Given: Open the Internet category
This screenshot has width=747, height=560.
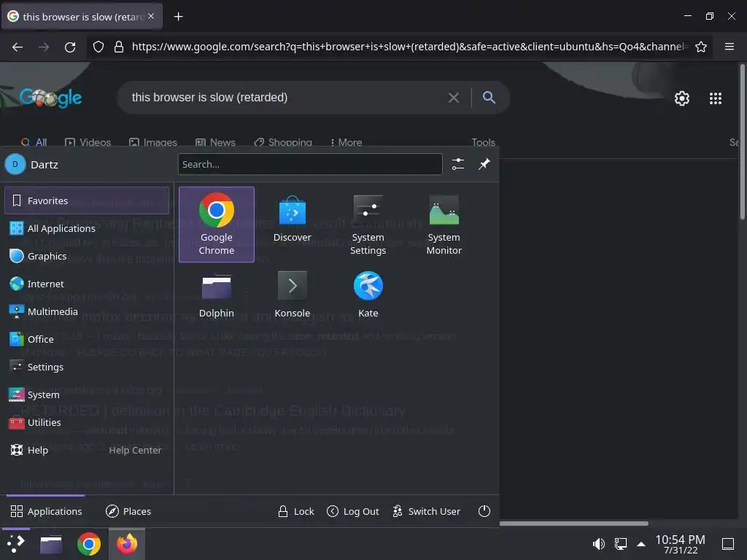Looking at the screenshot, I should click(87, 284).
